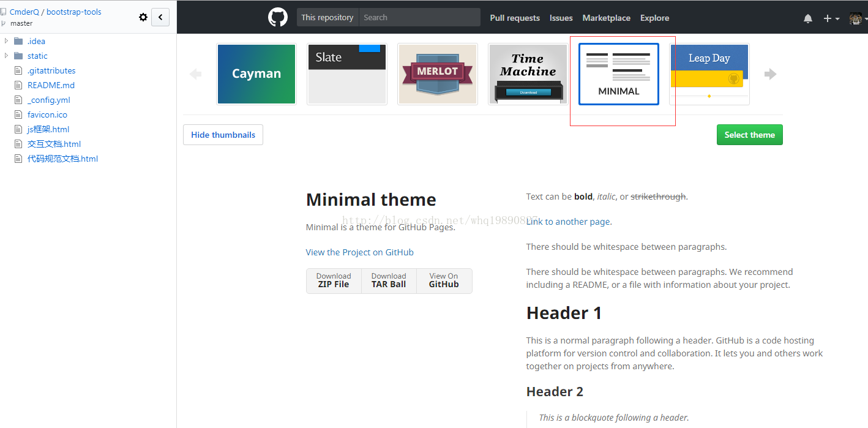Click file icon next to favicon.ico

[18, 115]
